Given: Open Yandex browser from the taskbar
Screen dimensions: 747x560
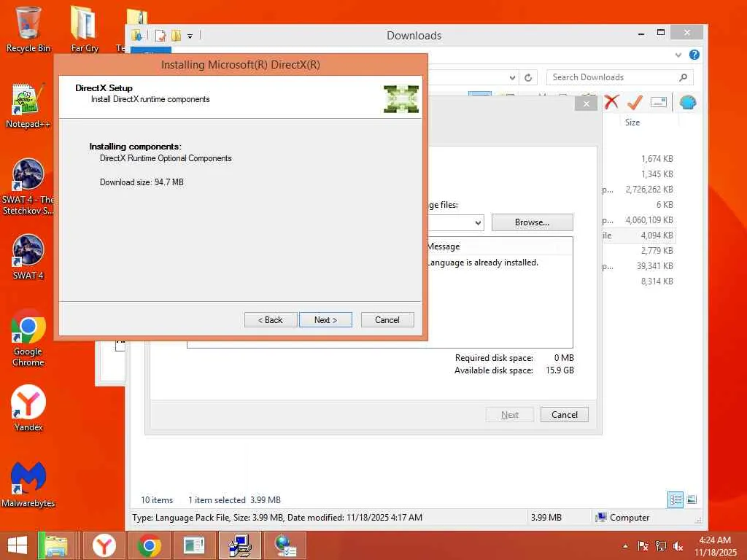Looking at the screenshot, I should (x=104, y=545).
